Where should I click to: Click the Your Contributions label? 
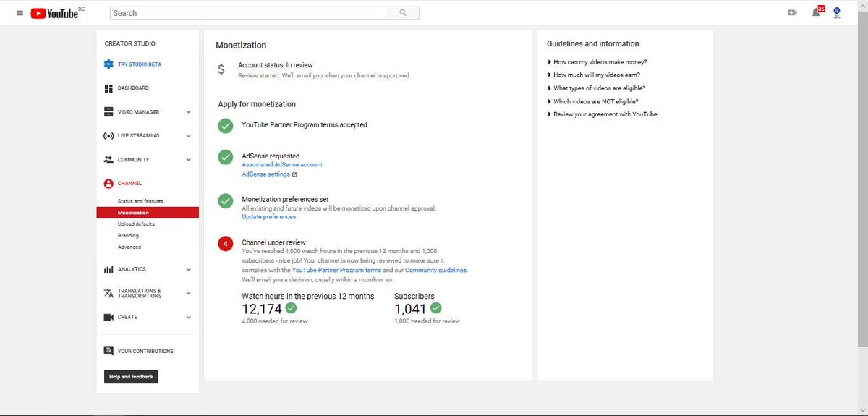(145, 352)
